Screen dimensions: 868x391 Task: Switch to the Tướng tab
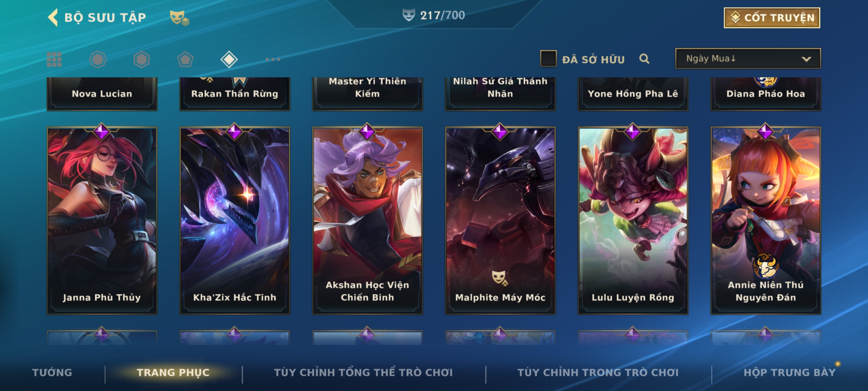(x=52, y=373)
